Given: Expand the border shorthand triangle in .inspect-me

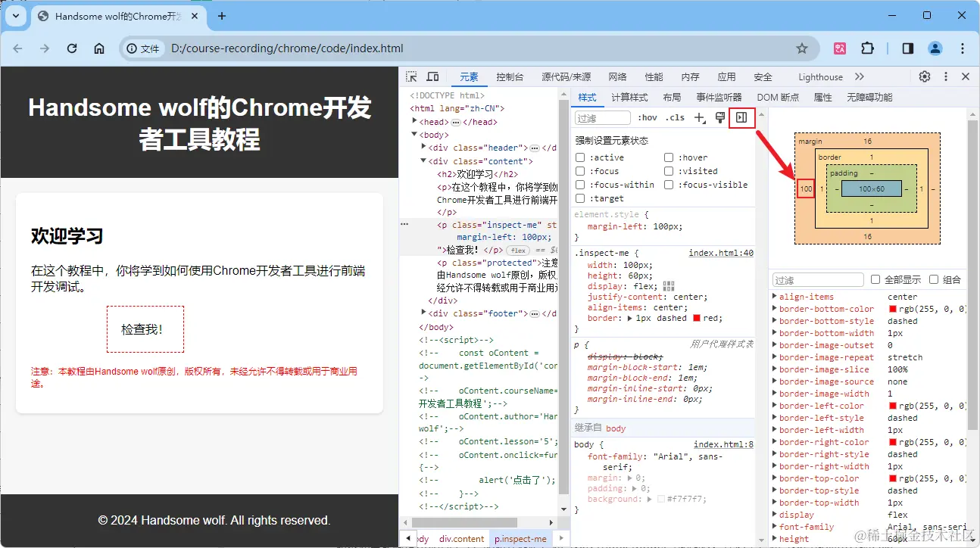Looking at the screenshot, I should coord(630,319).
